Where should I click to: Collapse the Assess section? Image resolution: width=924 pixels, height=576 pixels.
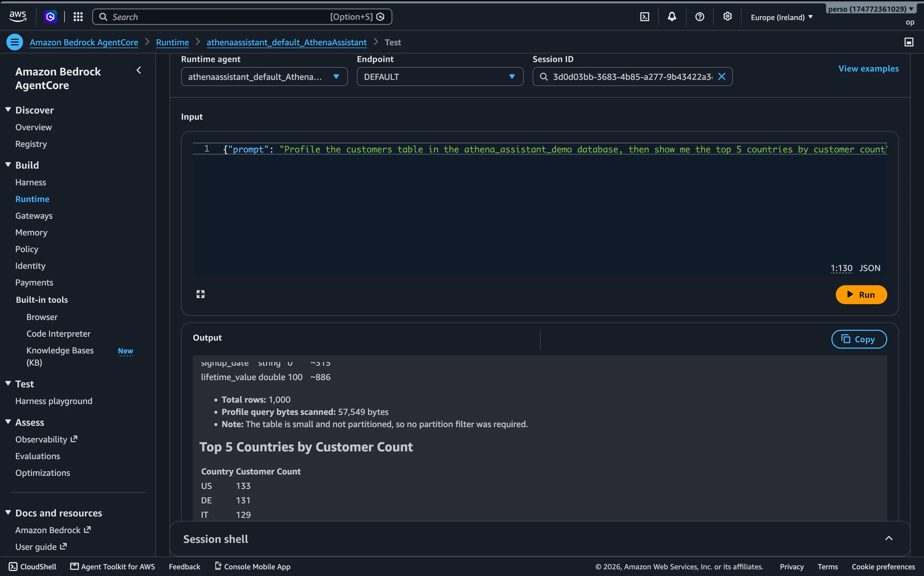[8, 422]
